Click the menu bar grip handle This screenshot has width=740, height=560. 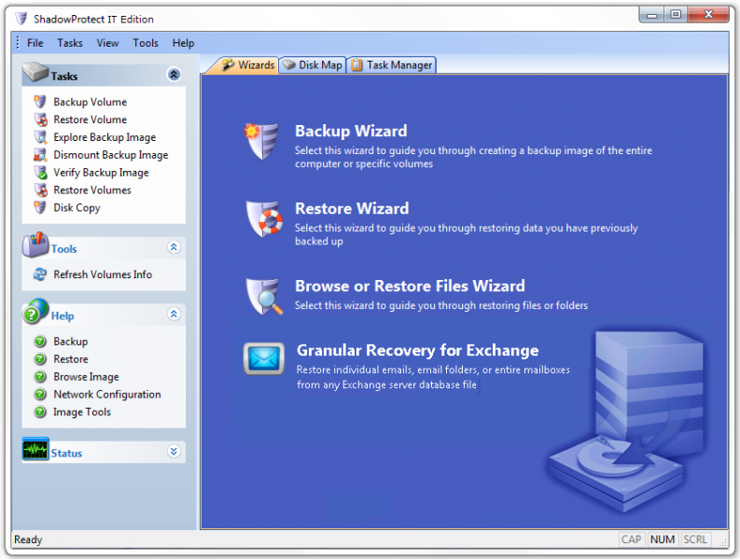point(18,43)
